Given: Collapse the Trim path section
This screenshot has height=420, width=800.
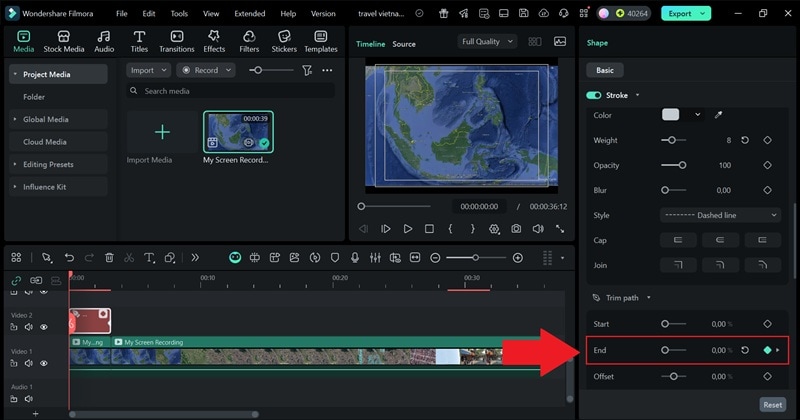Looking at the screenshot, I should (648, 298).
